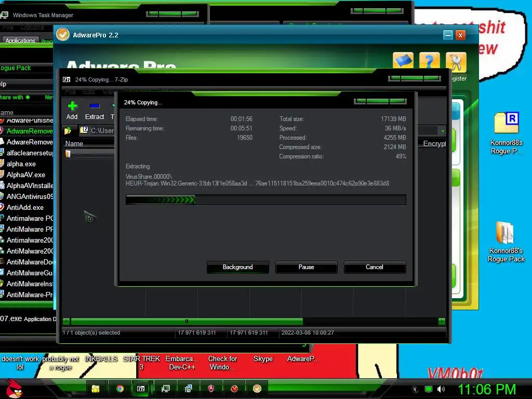Click the right scroll arrow in 7-Zip
This screenshot has height=399, width=532.
(x=442, y=321)
